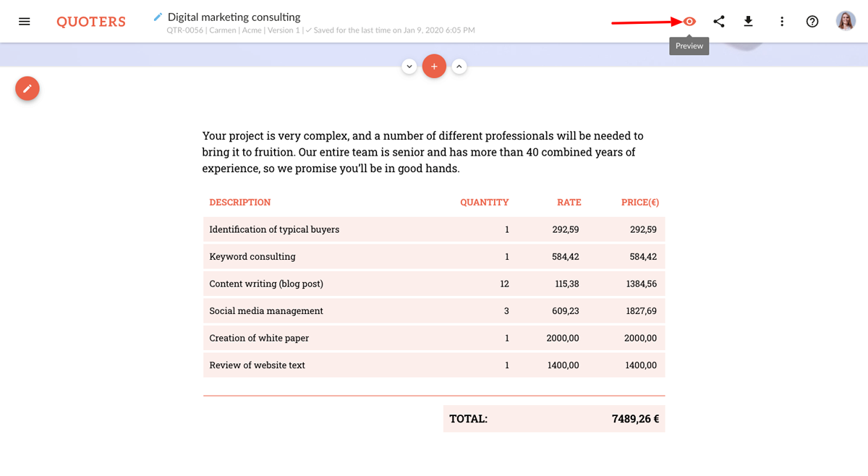Viewport: 868px width, 476px height.
Task: Click the quantity 12 for Content writing
Action: tap(504, 284)
